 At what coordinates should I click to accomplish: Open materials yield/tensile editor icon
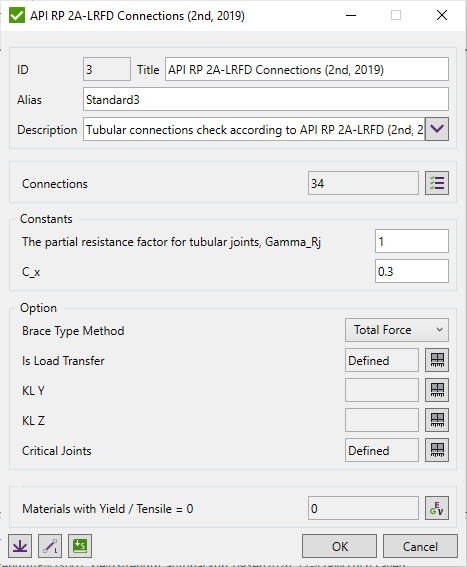[x=437, y=508]
